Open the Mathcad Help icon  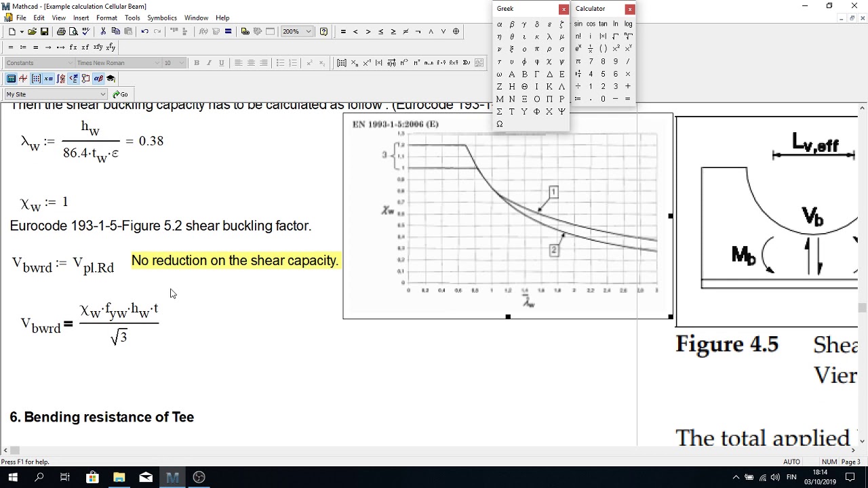(323, 31)
